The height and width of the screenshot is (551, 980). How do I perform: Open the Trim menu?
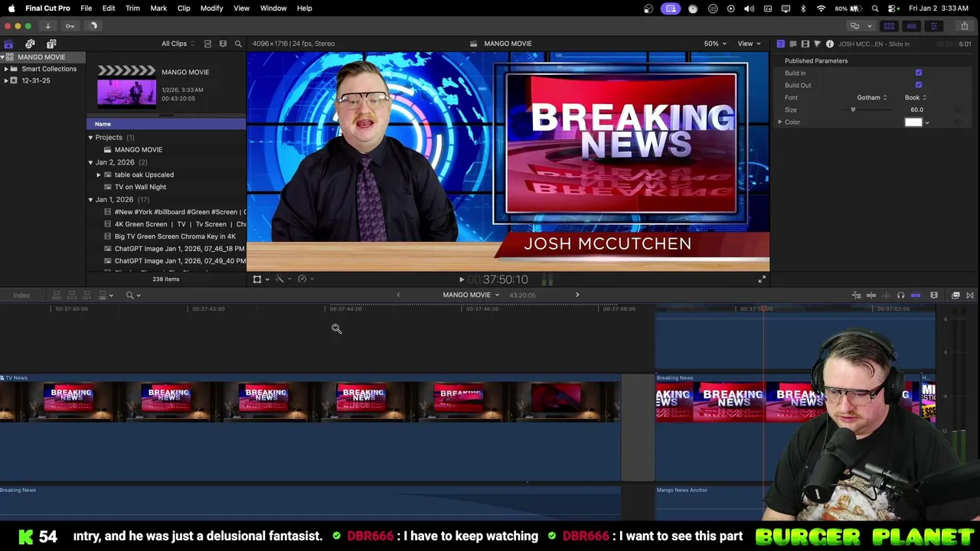pyautogui.click(x=132, y=8)
